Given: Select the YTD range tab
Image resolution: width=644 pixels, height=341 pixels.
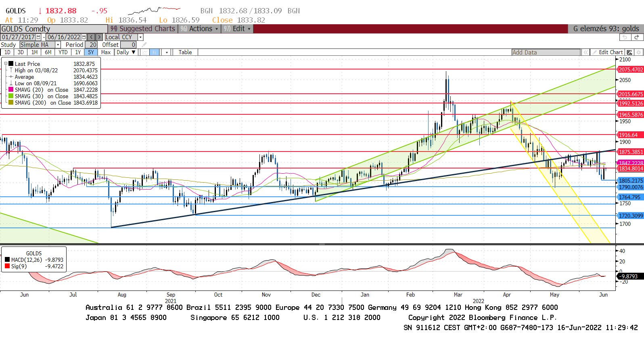Looking at the screenshot, I should point(63,52).
